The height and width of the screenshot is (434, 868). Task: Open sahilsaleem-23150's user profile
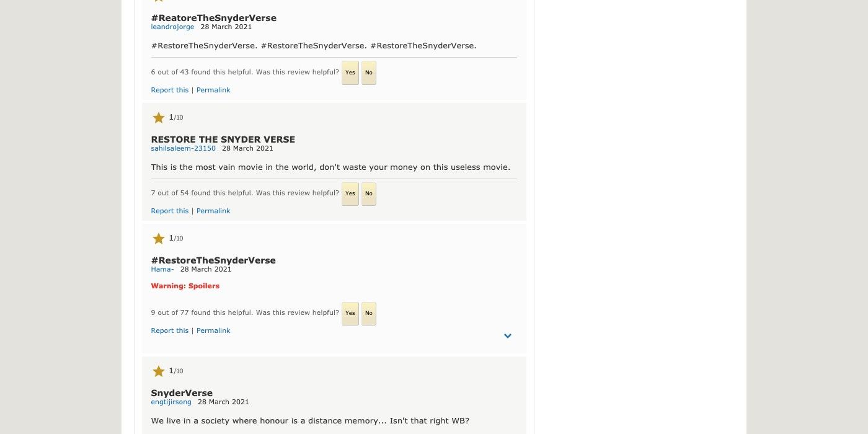tap(184, 148)
